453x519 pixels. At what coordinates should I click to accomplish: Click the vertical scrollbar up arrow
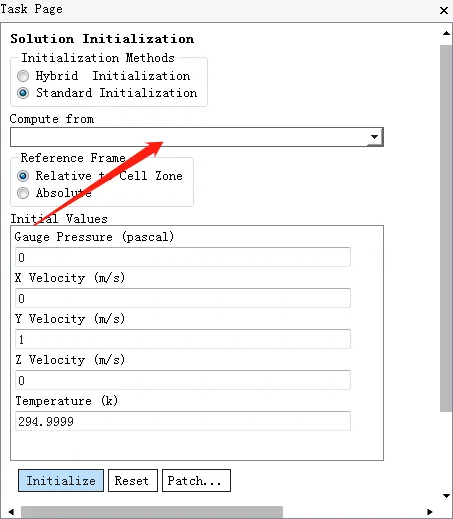pyautogui.click(x=446, y=33)
